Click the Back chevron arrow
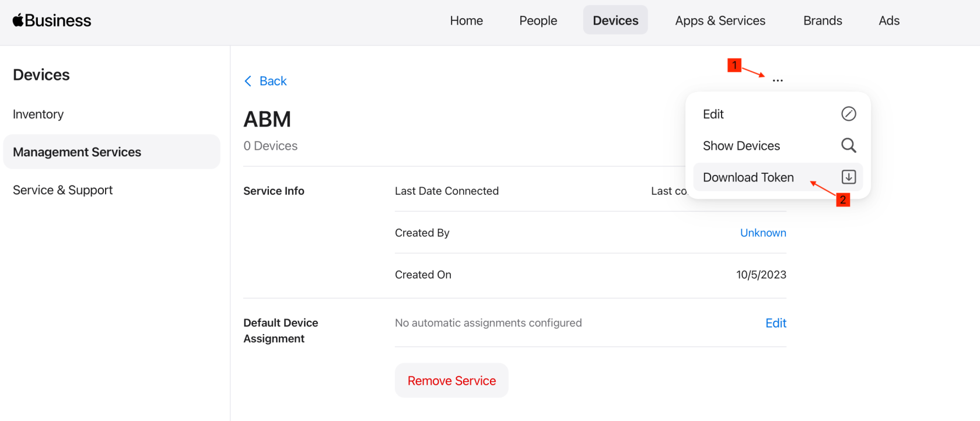Screen dimensions: 980x421 248,81
